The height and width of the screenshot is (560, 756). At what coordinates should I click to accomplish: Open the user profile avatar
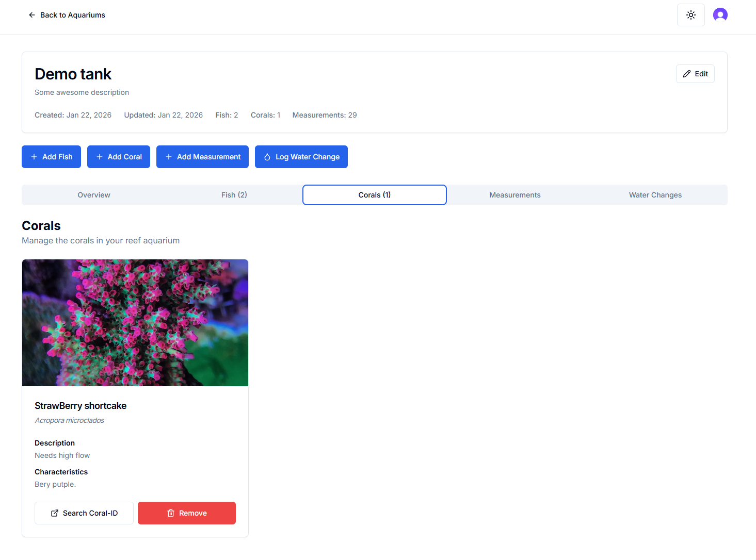click(x=720, y=15)
